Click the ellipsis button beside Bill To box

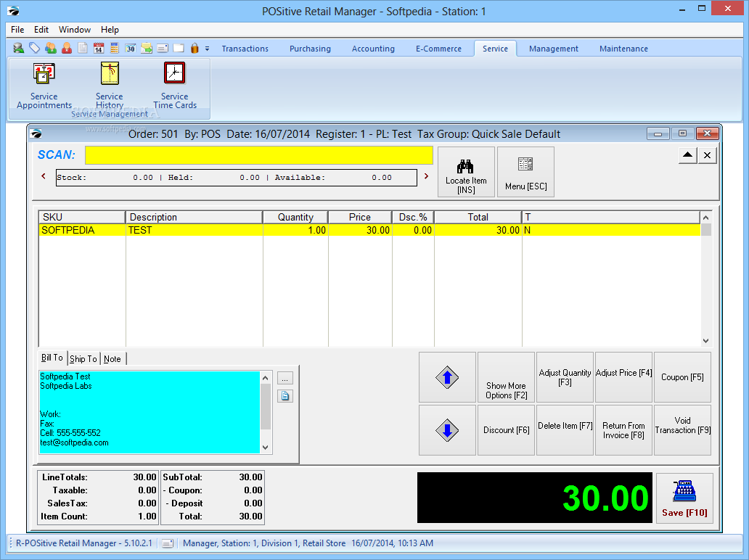(285, 379)
